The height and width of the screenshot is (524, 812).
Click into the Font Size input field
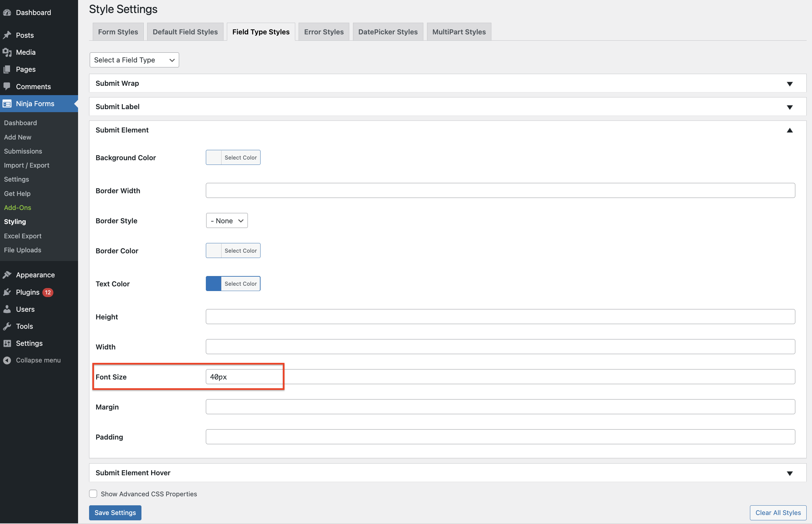coord(500,377)
